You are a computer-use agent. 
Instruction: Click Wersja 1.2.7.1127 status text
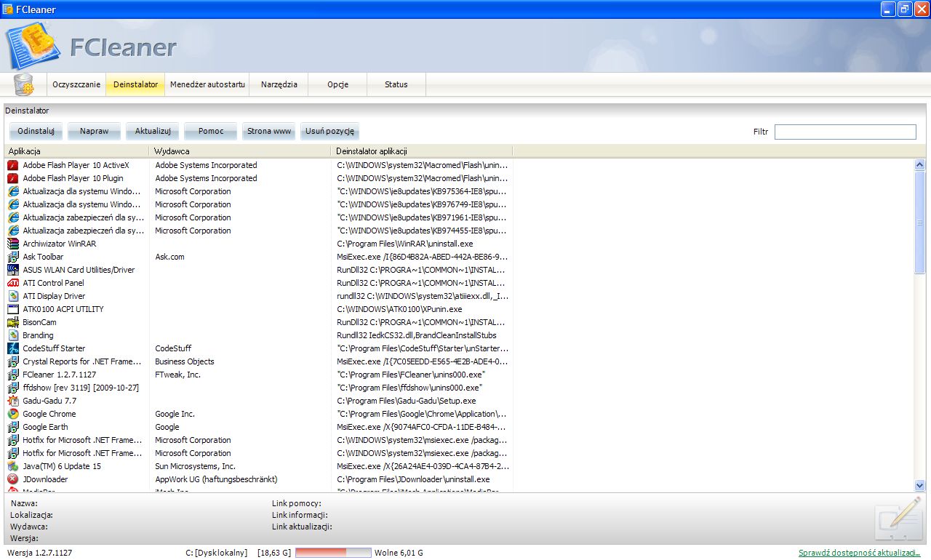pos(40,553)
